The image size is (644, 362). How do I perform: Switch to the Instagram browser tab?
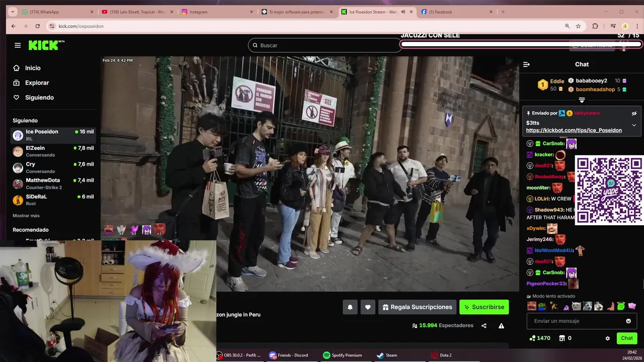217,12
